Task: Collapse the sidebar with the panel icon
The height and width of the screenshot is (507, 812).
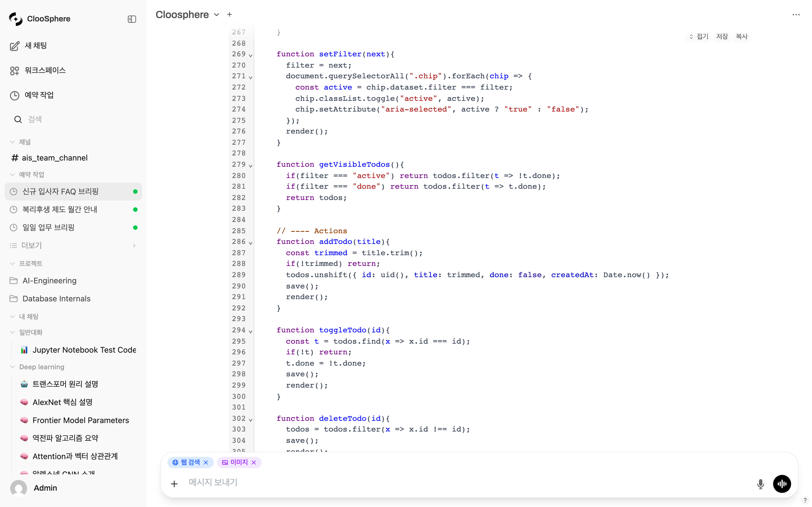Action: coord(132,19)
